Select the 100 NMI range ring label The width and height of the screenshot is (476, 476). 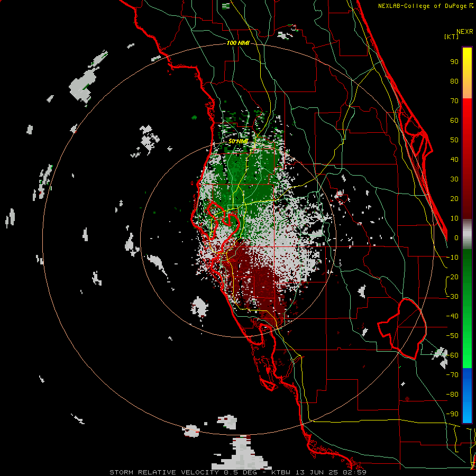click(x=238, y=43)
